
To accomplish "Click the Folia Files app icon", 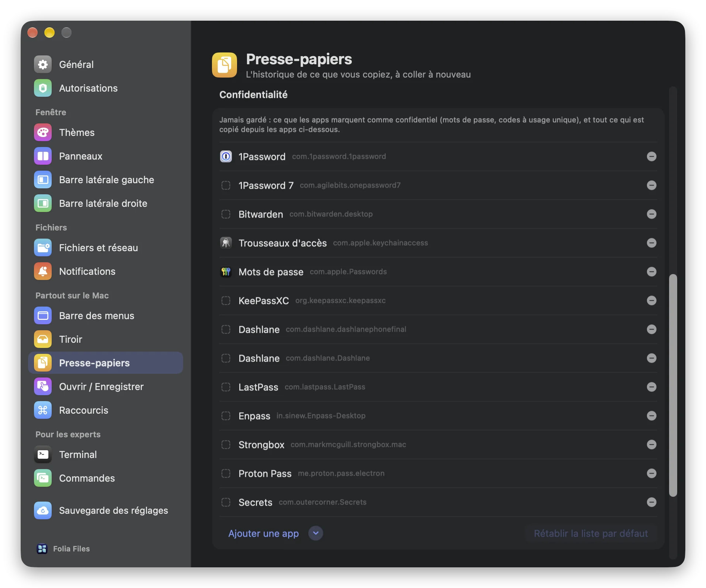I will [42, 549].
